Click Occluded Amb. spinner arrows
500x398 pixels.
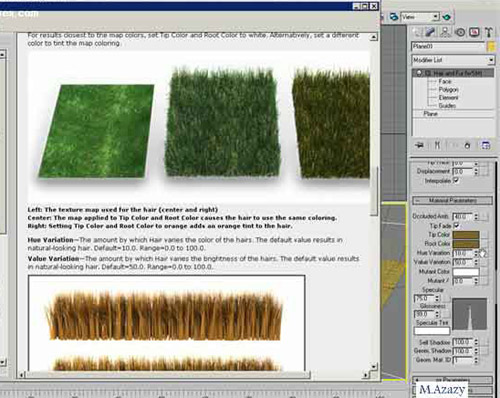point(476,217)
